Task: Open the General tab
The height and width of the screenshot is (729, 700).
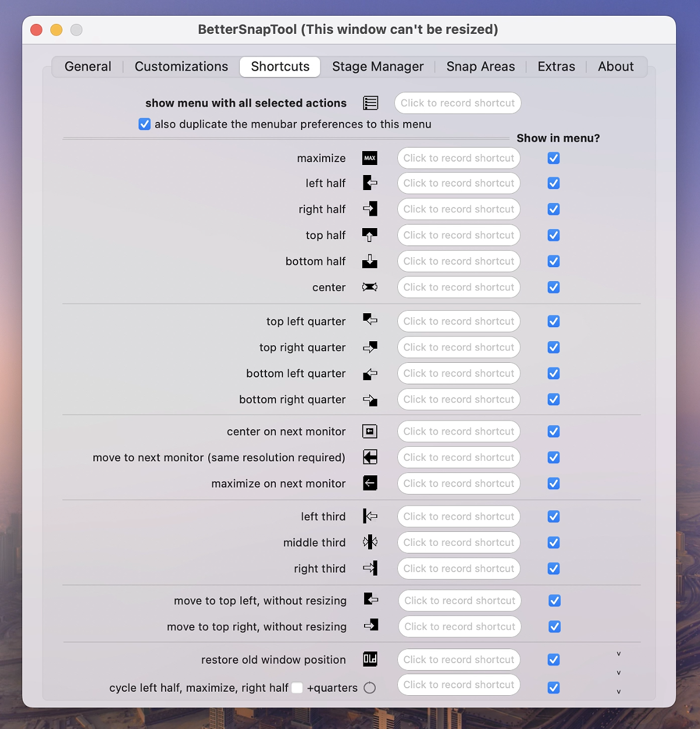Action: [x=87, y=66]
